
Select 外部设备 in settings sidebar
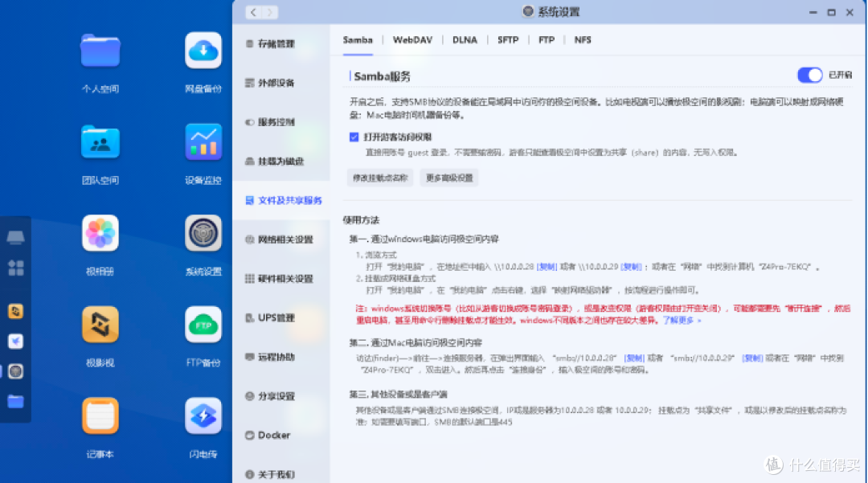pyautogui.click(x=281, y=83)
